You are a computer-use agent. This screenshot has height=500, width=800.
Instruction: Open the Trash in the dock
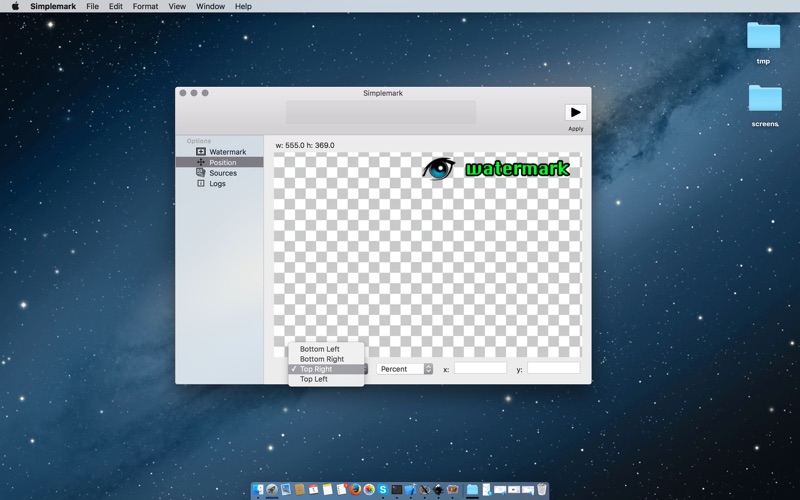[x=542, y=490]
